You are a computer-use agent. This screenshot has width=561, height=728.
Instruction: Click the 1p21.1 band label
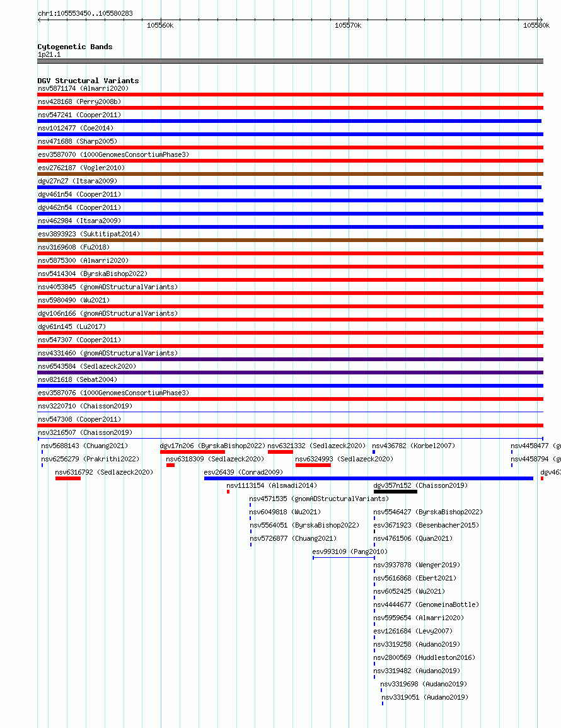49,54
